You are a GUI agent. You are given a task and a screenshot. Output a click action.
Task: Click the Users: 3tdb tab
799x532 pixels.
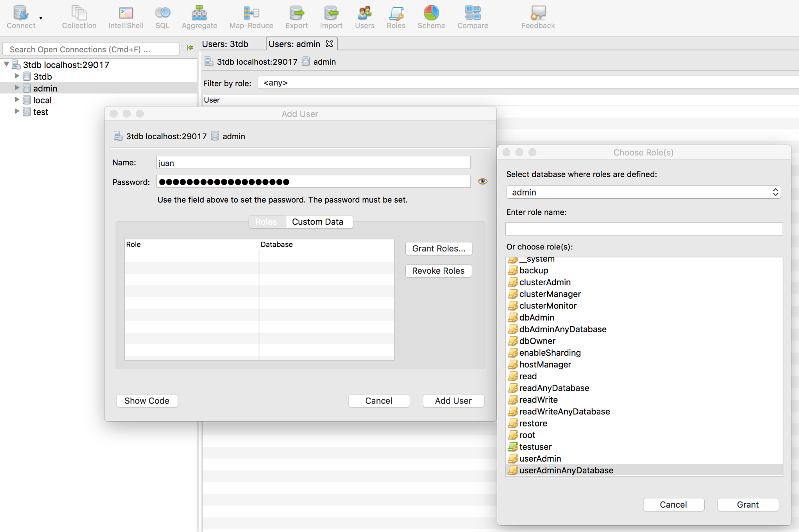[227, 43]
